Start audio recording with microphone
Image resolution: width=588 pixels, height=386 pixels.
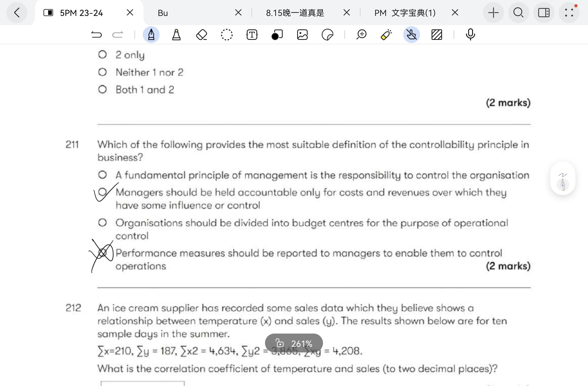tap(470, 35)
